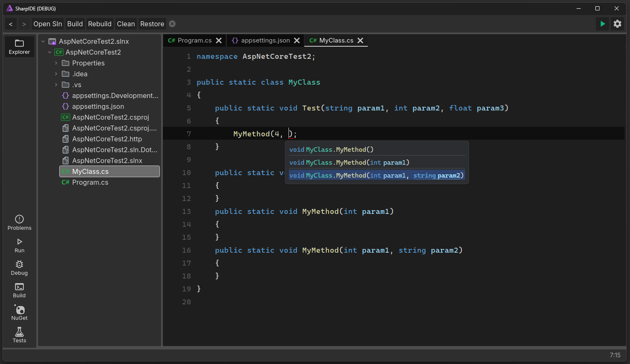Select MyClass.cs in the file tree
Viewport: 630px width, 364px height.
tap(110, 171)
